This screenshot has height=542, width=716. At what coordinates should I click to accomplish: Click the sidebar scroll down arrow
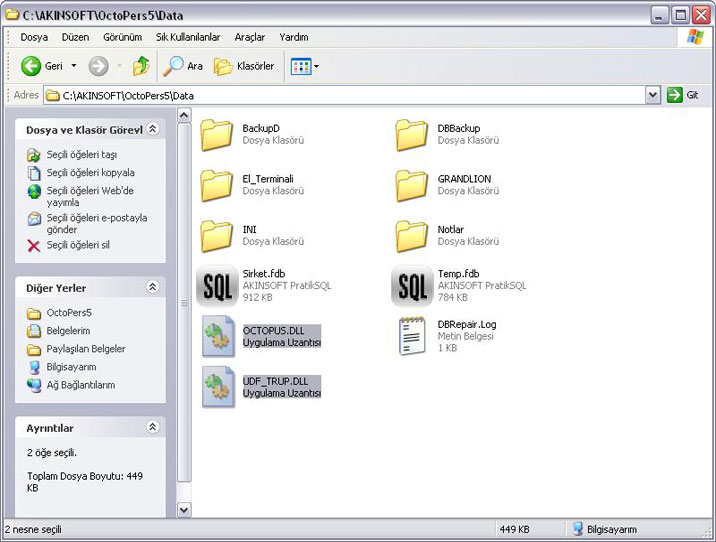pyautogui.click(x=184, y=510)
